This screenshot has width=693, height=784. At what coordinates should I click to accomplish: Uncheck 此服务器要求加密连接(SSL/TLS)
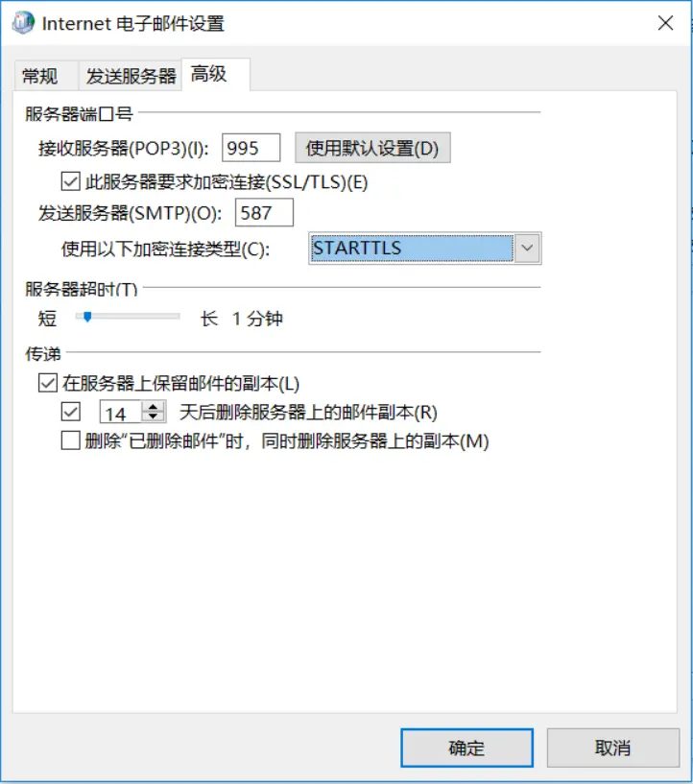70,181
